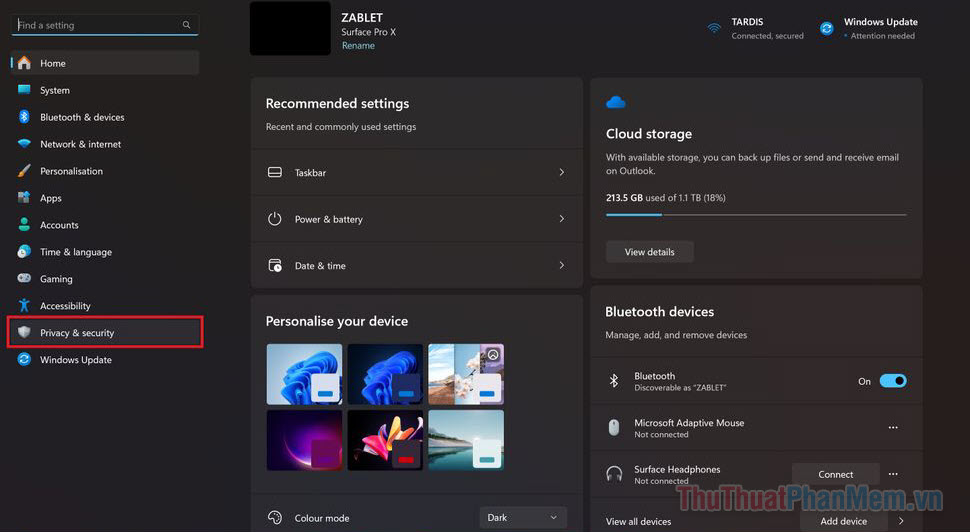970x532 pixels.
Task: Expand the Date & time chevron
Action: coord(561,265)
